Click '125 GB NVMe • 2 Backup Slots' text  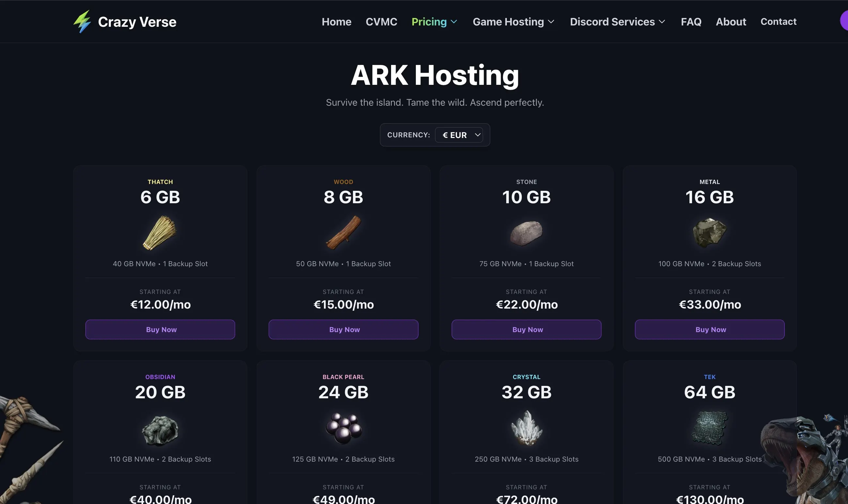[343, 459]
